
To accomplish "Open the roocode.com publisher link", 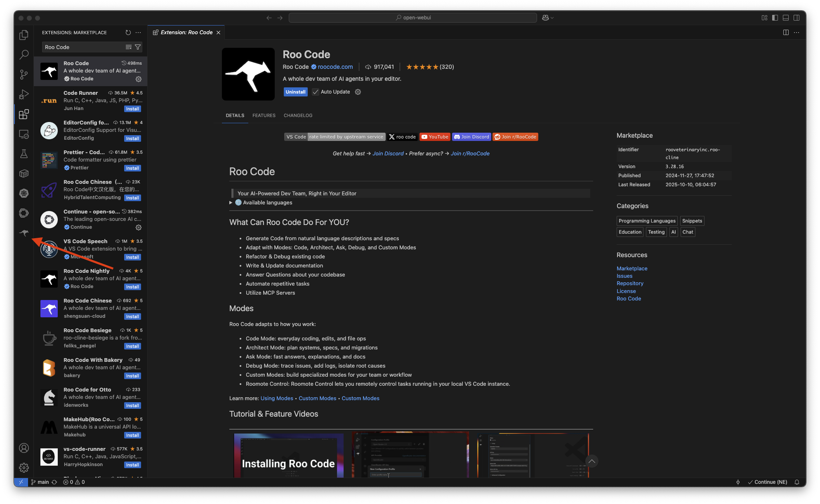I will point(335,67).
